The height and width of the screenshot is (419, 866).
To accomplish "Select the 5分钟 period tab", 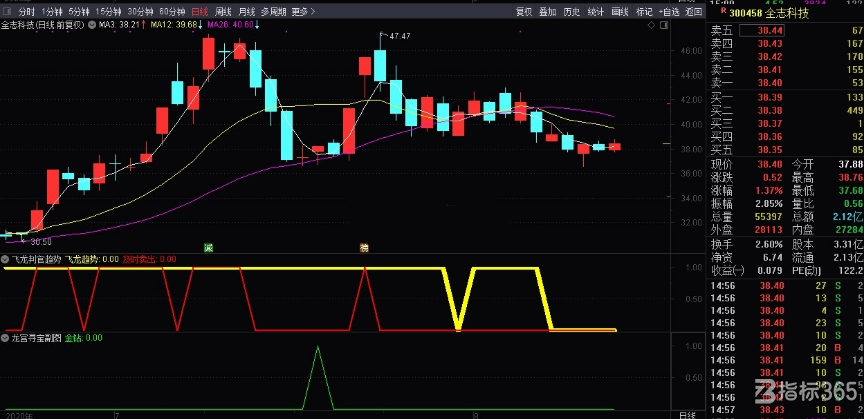I will 78,12.
